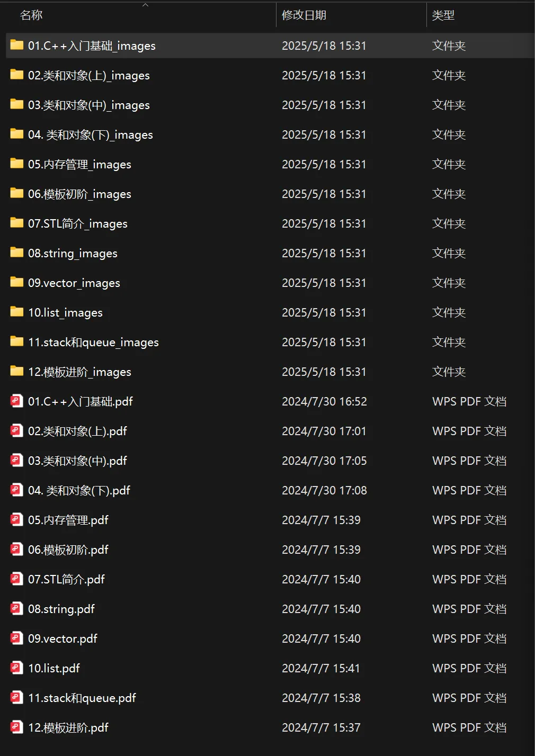Select the PDF icon of 12.模板进阶.pdf

pos(17,727)
